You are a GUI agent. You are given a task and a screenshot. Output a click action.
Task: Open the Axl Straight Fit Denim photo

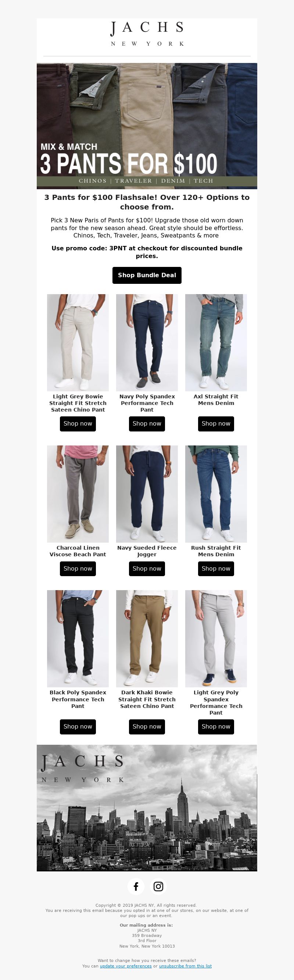(x=216, y=342)
